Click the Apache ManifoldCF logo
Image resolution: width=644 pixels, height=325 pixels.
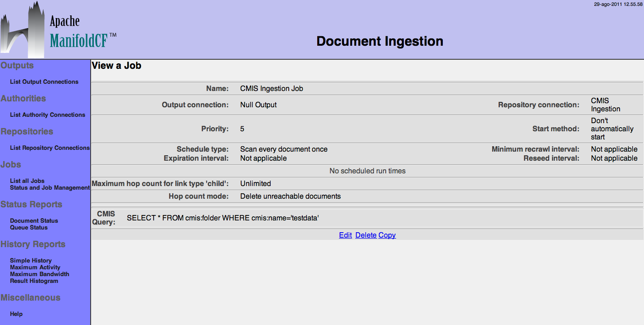tap(59, 30)
